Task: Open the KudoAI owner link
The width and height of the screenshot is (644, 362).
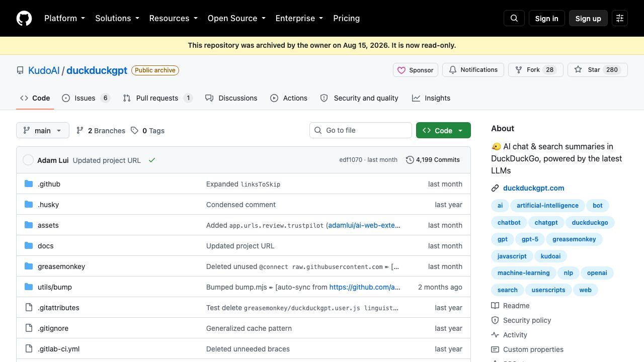Action: click(x=44, y=70)
